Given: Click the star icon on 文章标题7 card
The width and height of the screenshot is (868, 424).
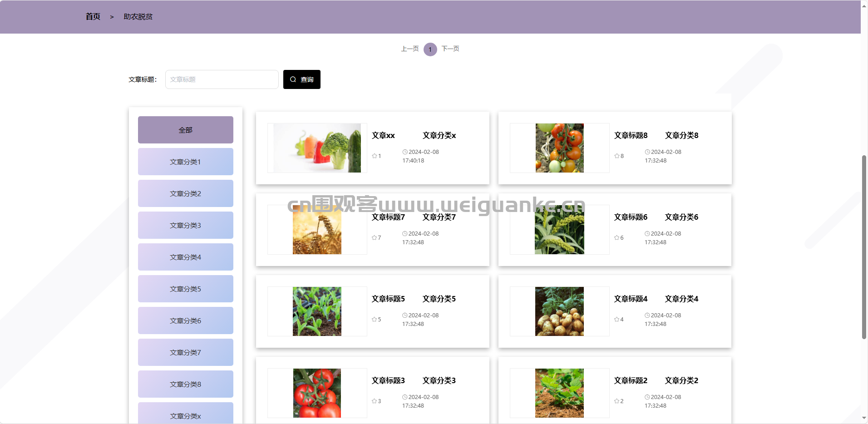Looking at the screenshot, I should [375, 237].
